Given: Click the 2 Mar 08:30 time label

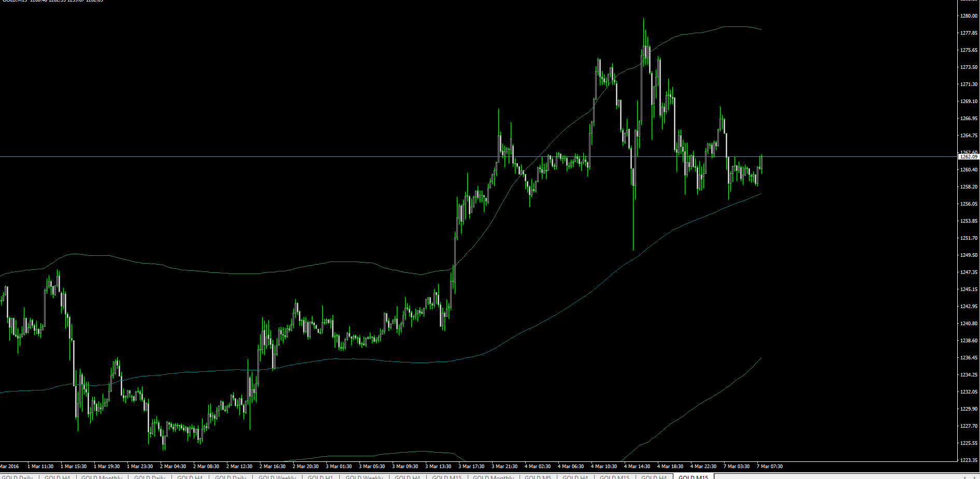Looking at the screenshot, I should [x=206, y=467].
